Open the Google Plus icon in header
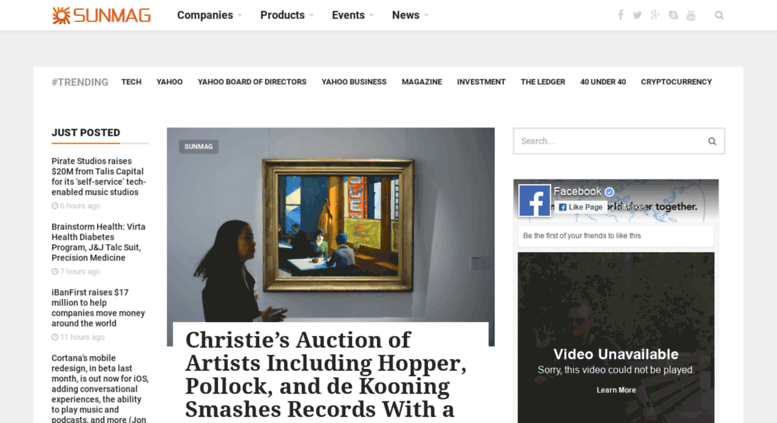Viewport: 777px width, 423px height. click(655, 15)
